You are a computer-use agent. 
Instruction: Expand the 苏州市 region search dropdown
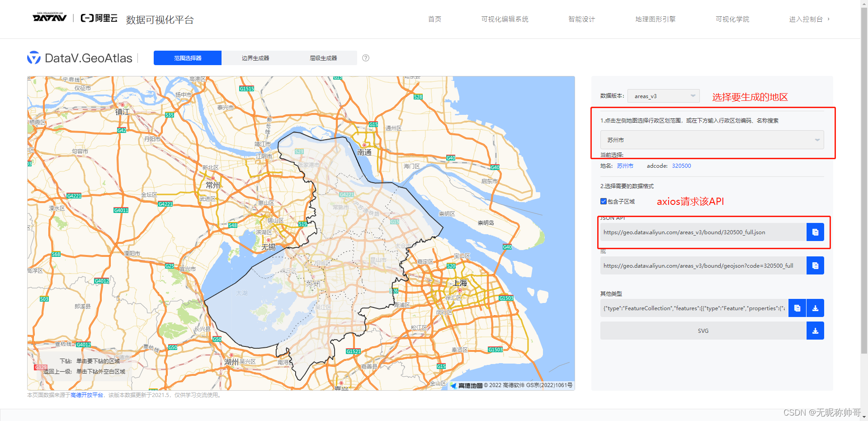pos(712,140)
